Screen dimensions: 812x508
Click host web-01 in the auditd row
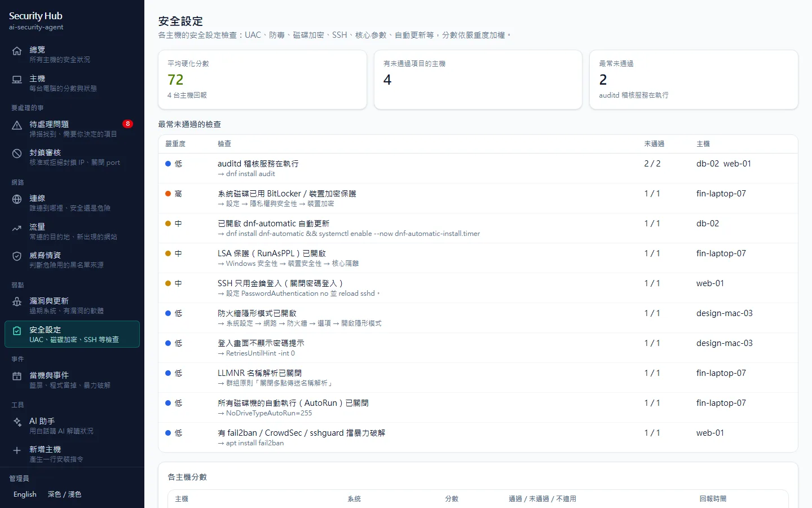point(737,164)
